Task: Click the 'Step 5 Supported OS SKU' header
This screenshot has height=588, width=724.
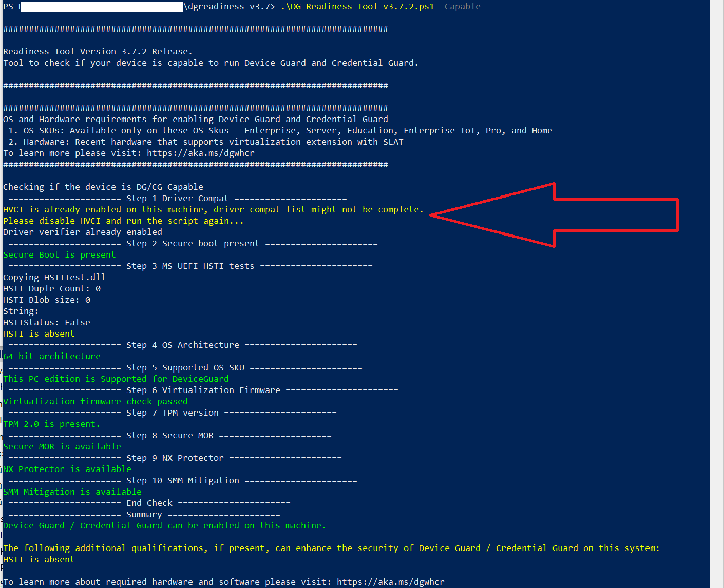Action: coord(185,367)
